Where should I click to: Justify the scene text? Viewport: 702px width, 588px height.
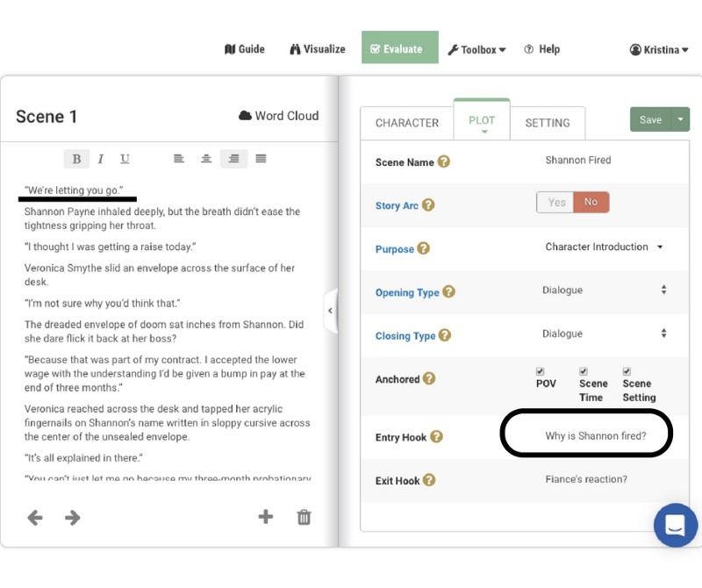tap(261, 159)
